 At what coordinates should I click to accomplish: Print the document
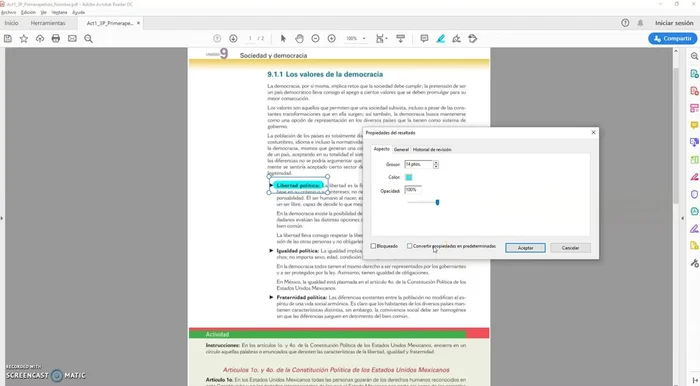tap(56, 39)
